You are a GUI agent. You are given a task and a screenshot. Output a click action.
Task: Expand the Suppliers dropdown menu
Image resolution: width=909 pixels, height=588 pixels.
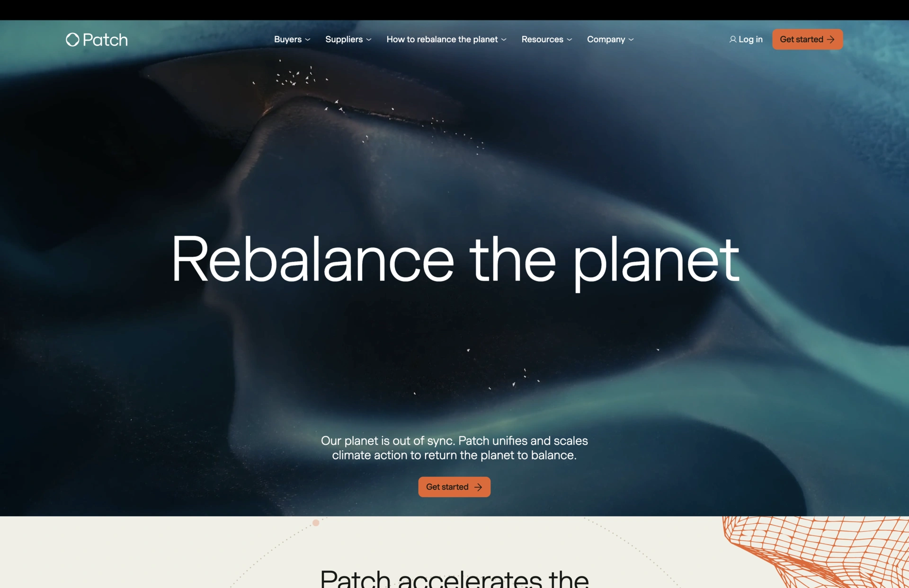point(348,39)
